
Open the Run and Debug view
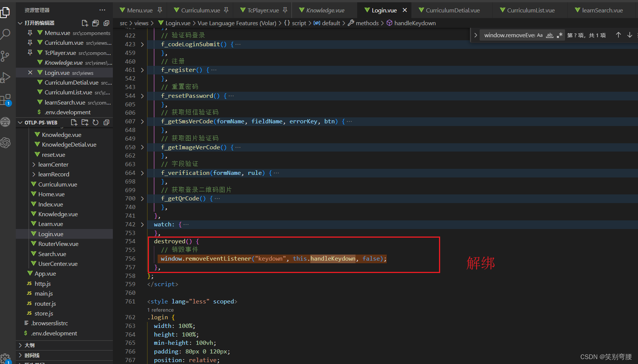point(5,77)
